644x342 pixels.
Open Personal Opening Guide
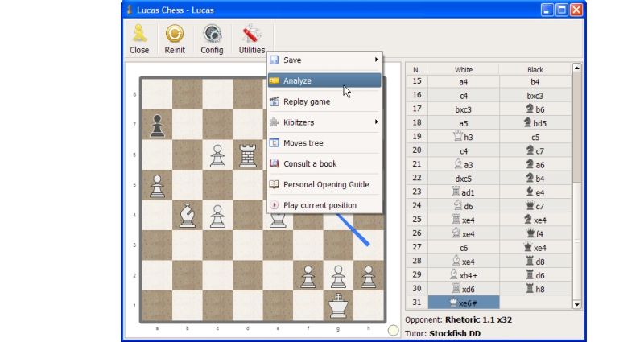(x=324, y=184)
